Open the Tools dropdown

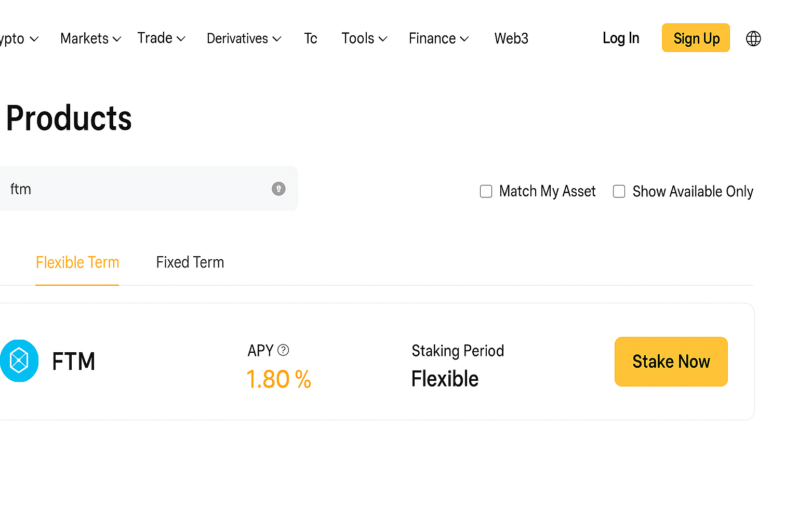click(x=364, y=38)
